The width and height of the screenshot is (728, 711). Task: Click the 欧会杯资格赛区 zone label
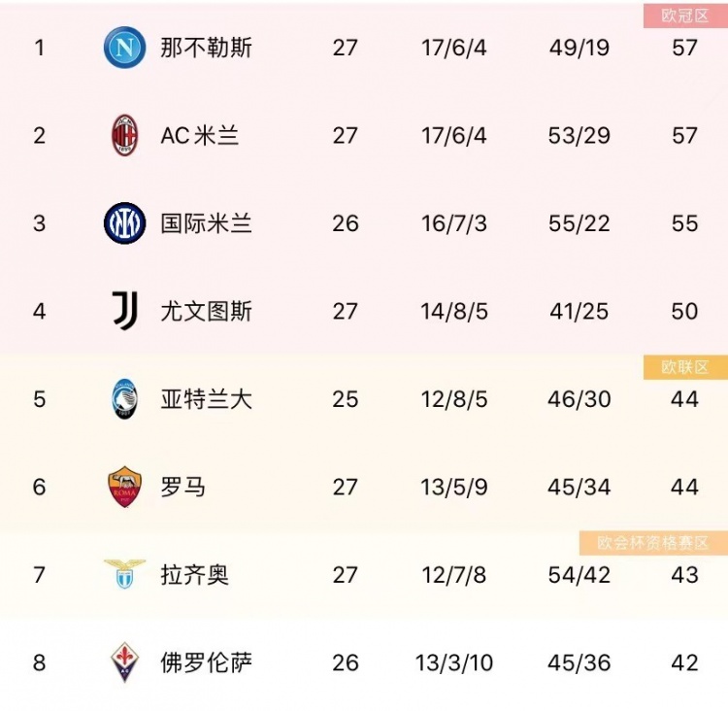coord(653,543)
